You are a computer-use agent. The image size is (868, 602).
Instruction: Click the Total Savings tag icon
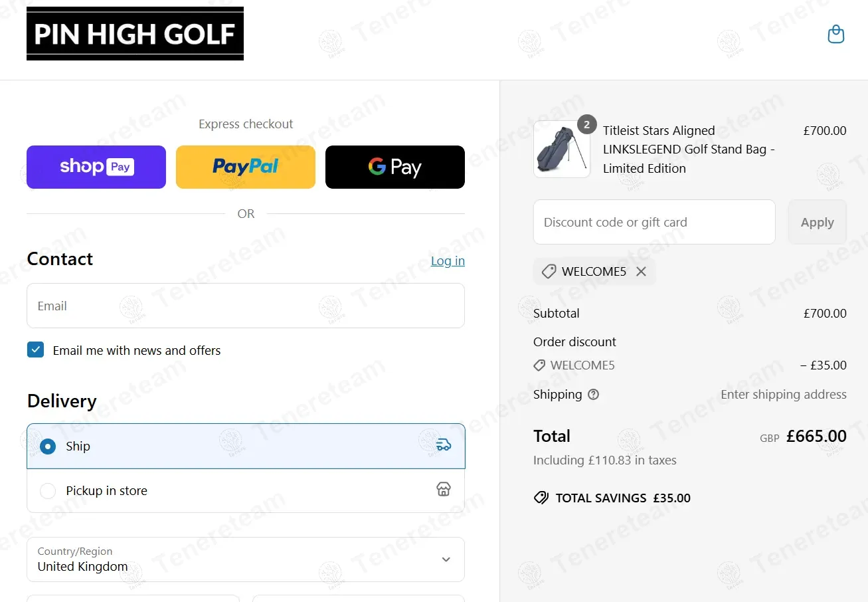(541, 498)
